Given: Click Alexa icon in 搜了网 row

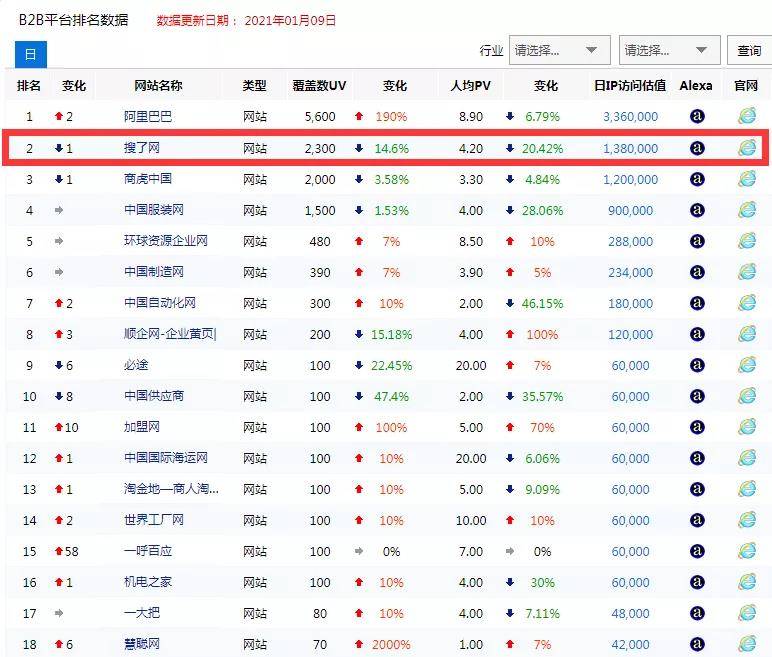Looking at the screenshot, I should coord(697,148).
